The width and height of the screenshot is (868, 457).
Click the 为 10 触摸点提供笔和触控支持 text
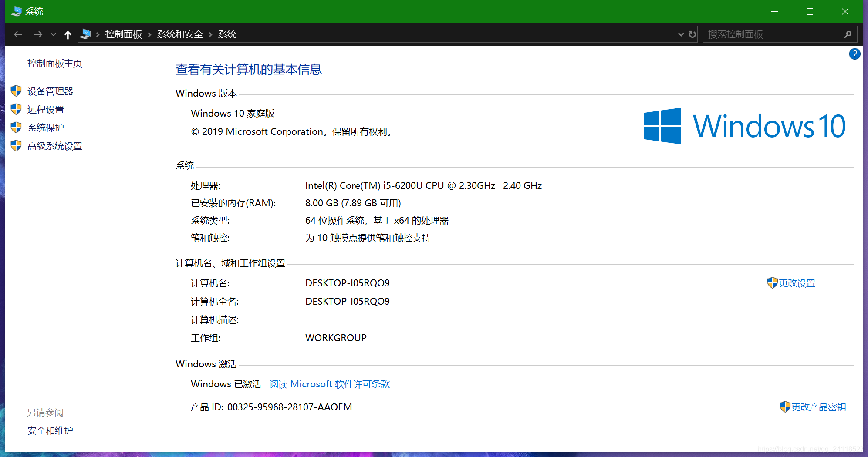pyautogui.click(x=368, y=238)
